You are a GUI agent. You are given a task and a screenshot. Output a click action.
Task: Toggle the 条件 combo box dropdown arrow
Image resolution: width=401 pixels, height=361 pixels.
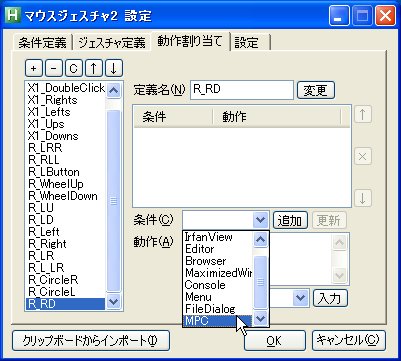click(260, 220)
